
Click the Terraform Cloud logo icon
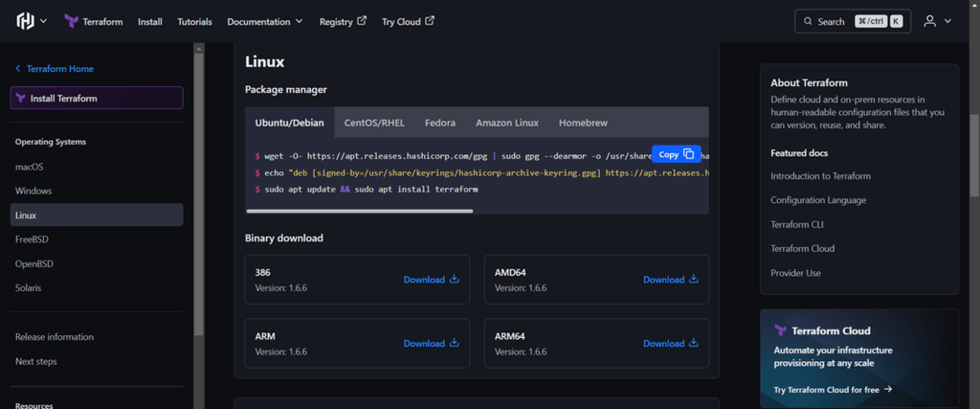coord(781,330)
